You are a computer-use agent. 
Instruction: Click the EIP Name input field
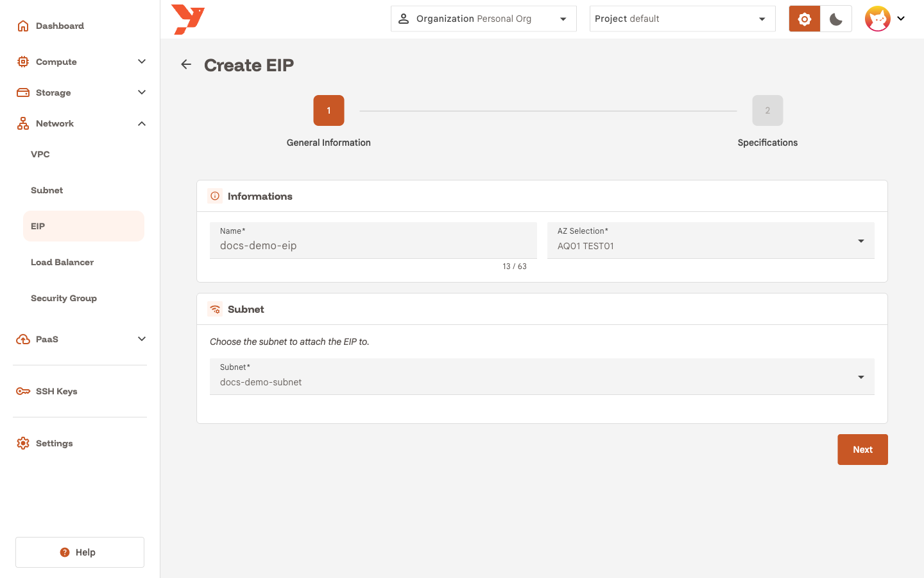pos(373,240)
